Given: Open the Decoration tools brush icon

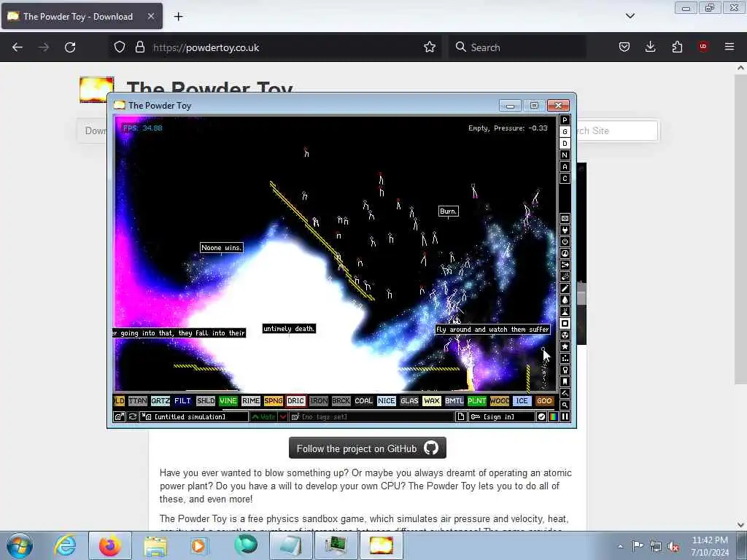Looking at the screenshot, I should [565, 393].
